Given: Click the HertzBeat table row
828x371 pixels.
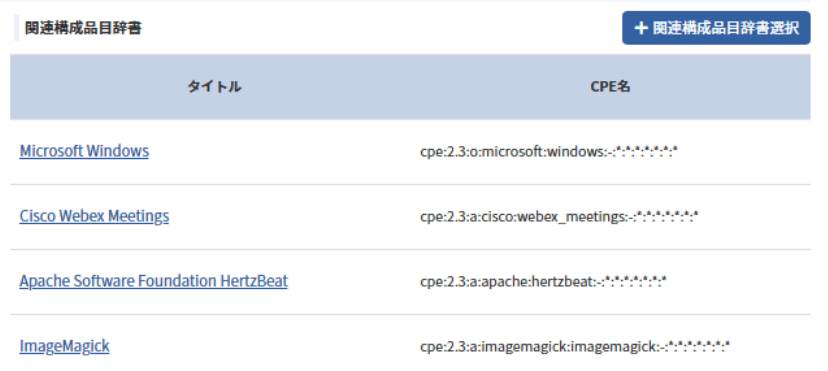Looking at the screenshot, I should (x=410, y=282).
